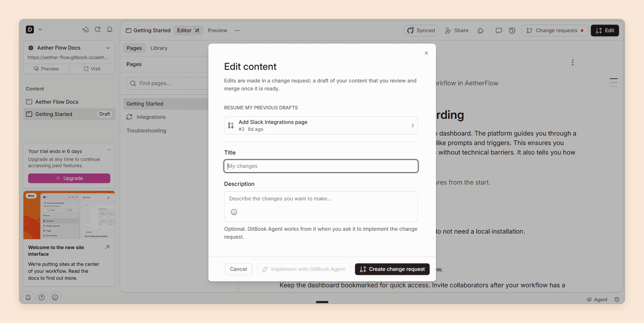The width and height of the screenshot is (644, 323).
Task: Open the version history clock icon
Action: click(512, 31)
